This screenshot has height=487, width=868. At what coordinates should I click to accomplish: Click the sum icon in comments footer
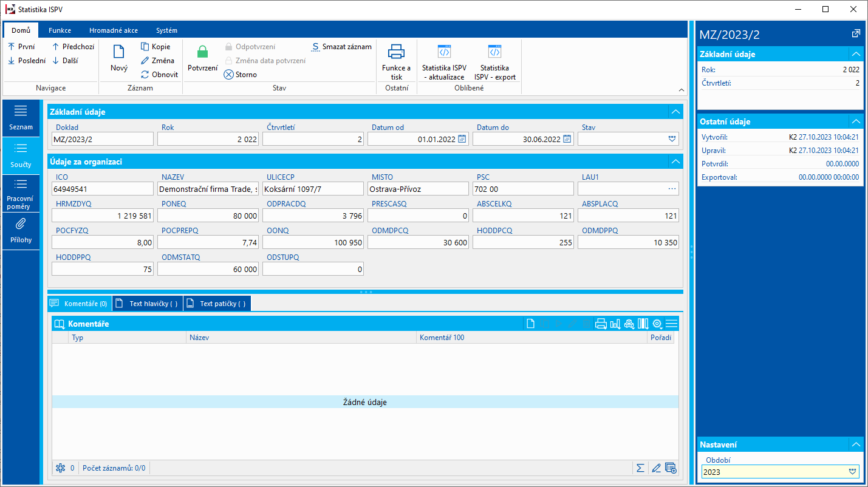640,468
